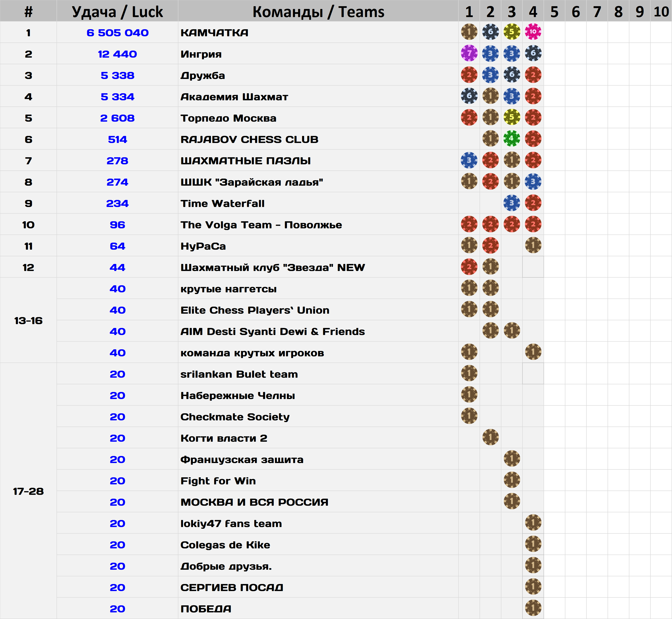Click luck value 96
The image size is (672, 619).
tap(118, 225)
